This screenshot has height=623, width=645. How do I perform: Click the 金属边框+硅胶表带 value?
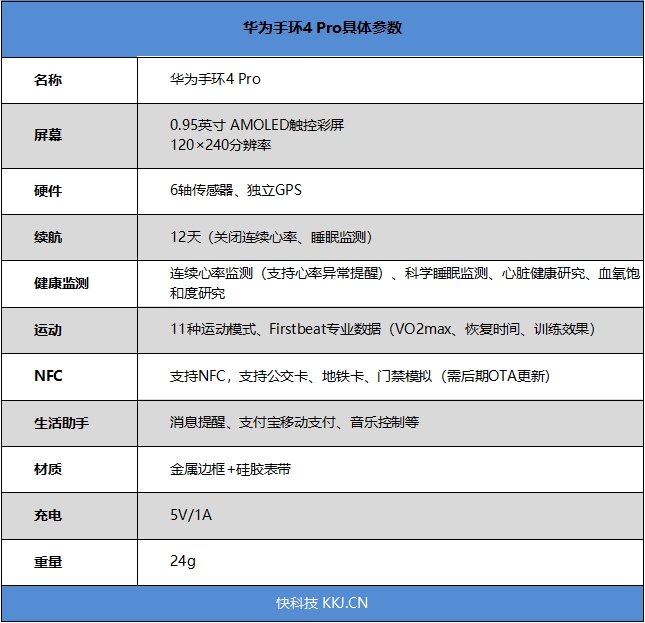[230, 469]
